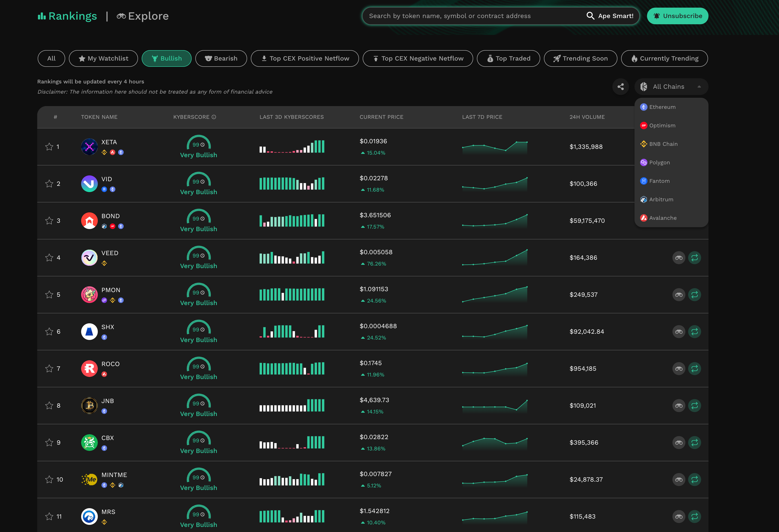779x532 pixels.
Task: Add ROCO to watchlist
Action: click(x=49, y=369)
